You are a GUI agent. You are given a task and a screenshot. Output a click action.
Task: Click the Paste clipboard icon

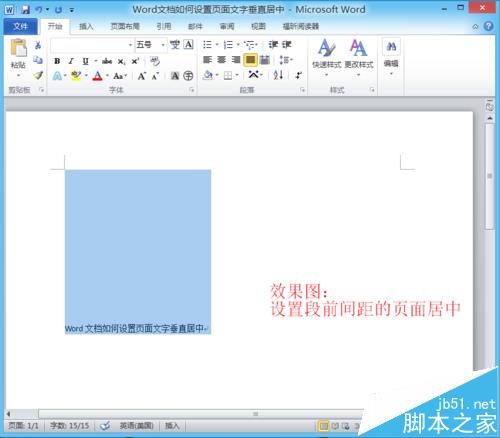[18, 48]
